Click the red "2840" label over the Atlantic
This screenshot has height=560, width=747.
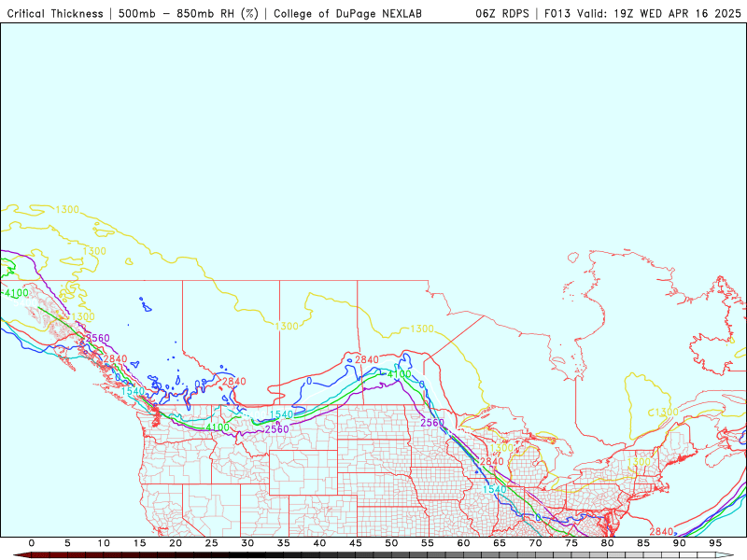(662, 531)
